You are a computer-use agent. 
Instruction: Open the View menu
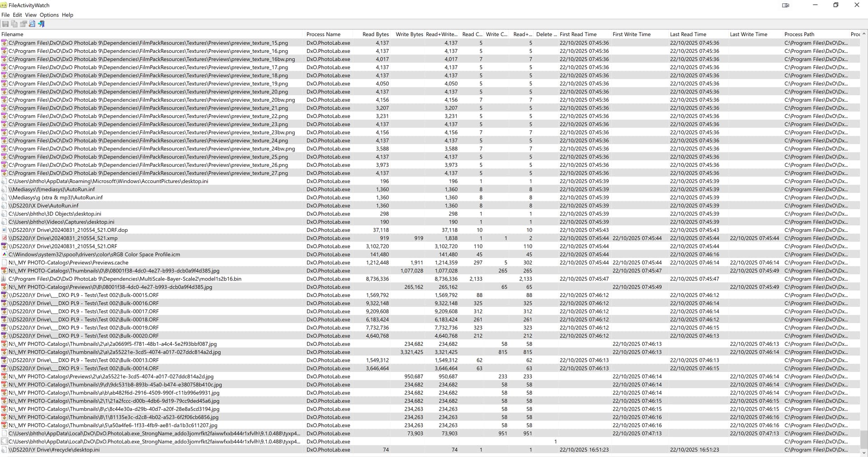(x=31, y=15)
